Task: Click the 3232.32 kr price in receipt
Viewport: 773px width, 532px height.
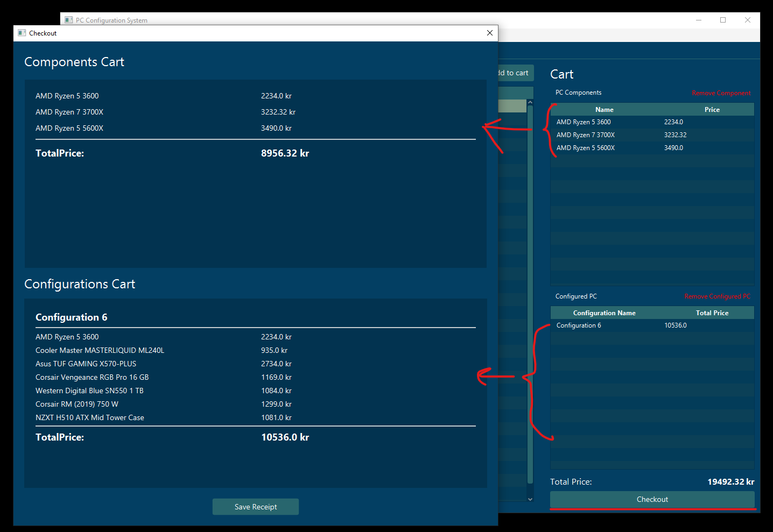Action: (x=278, y=112)
